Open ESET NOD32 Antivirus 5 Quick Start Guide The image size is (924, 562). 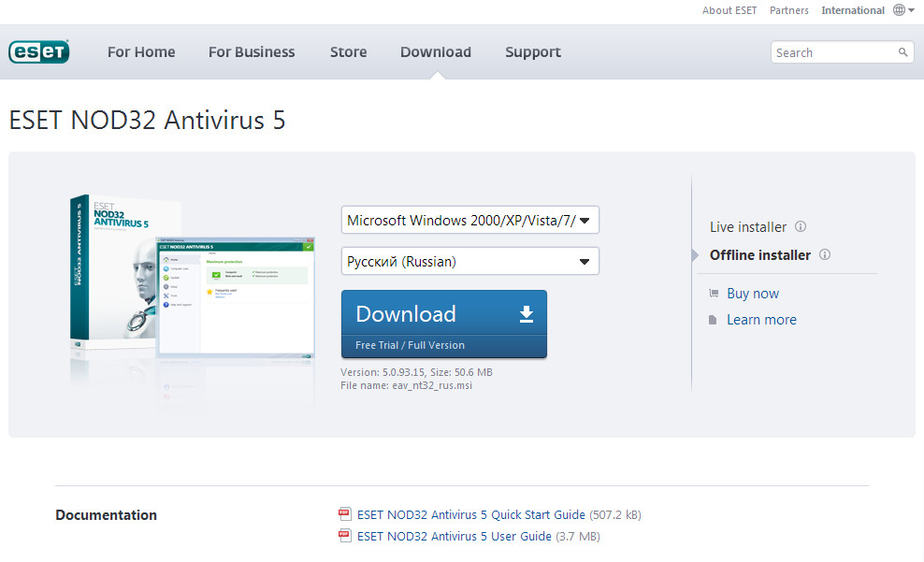(x=470, y=515)
